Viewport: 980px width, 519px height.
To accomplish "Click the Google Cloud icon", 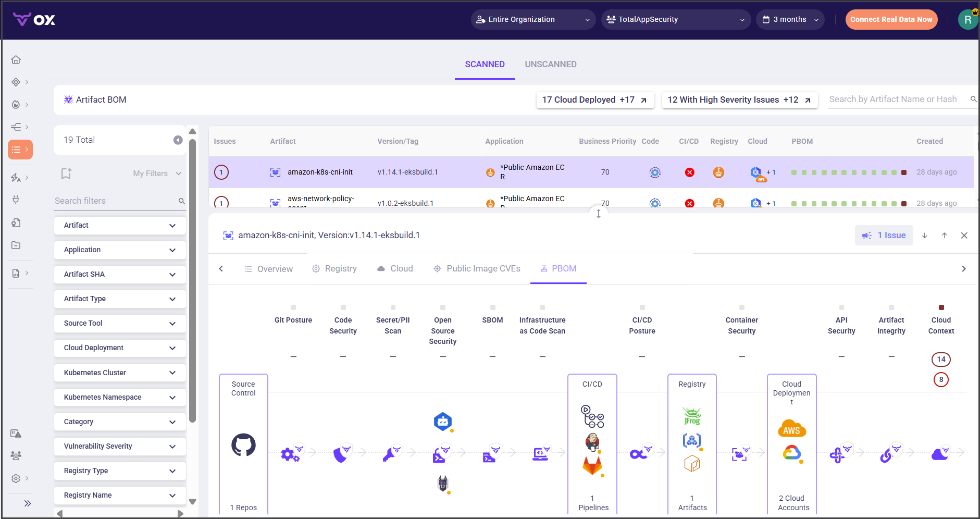I will pos(791,453).
